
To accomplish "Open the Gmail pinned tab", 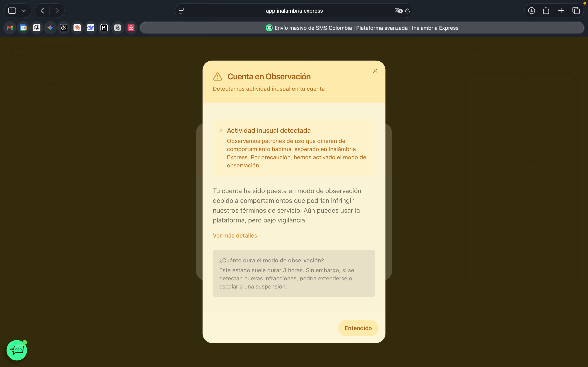I will pyautogui.click(x=10, y=28).
